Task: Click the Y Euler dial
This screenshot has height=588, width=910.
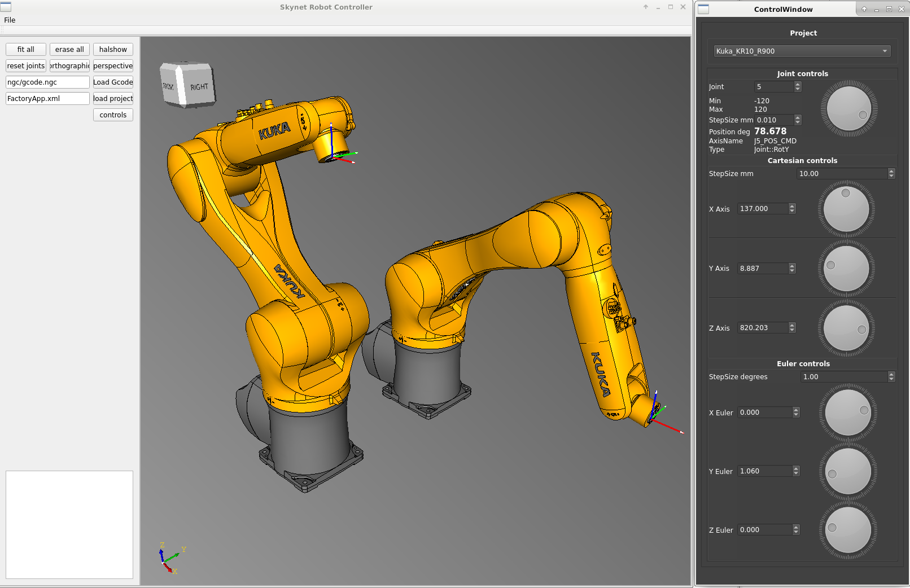Action: 848,471
